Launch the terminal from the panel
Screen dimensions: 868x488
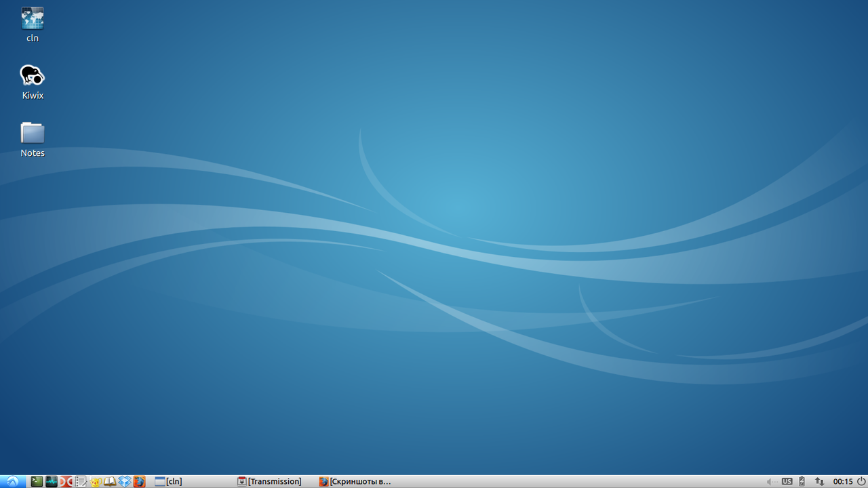(37, 481)
